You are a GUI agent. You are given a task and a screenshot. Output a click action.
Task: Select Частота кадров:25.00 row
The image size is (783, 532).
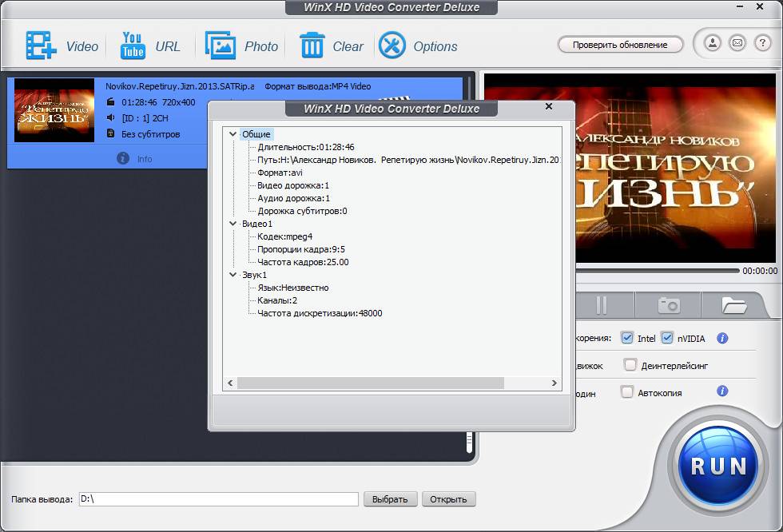[303, 262]
